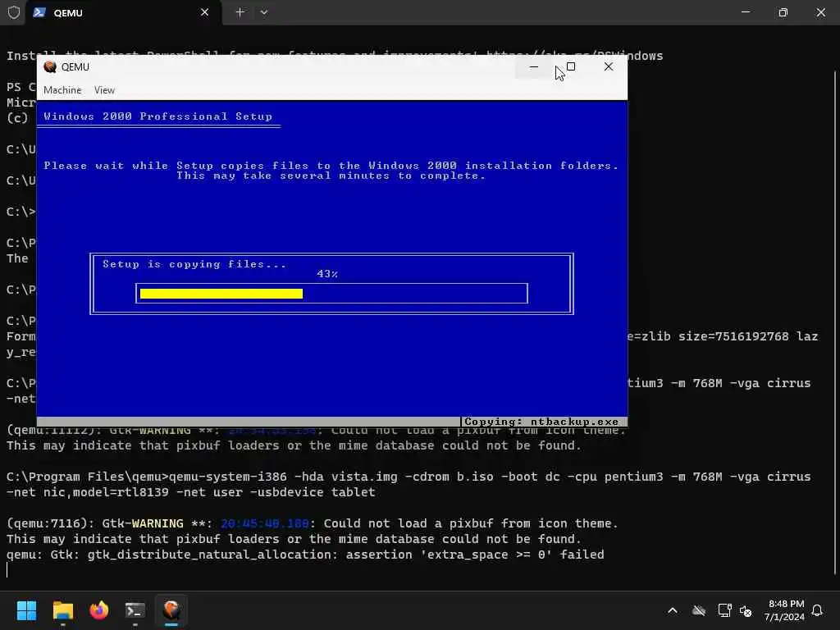Screen dimensions: 840x630
Task: Launch Firefox from the taskbar
Action: pyautogui.click(x=99, y=610)
